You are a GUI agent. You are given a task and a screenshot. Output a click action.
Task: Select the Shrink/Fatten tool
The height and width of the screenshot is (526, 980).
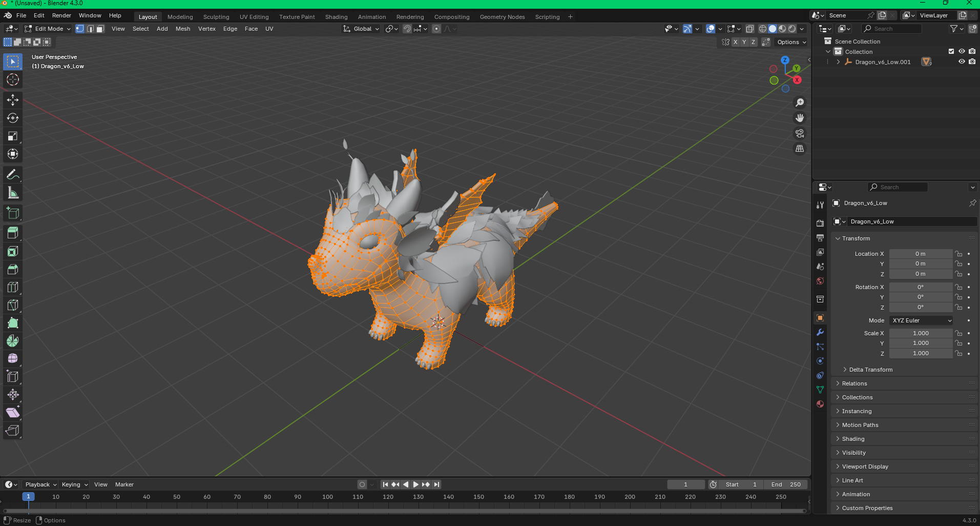point(13,394)
